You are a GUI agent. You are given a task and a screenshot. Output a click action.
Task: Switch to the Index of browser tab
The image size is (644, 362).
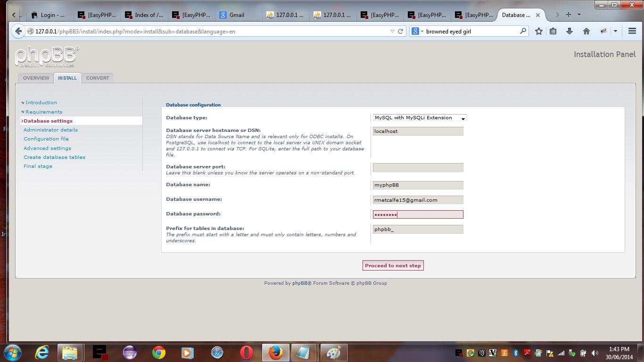(x=144, y=15)
